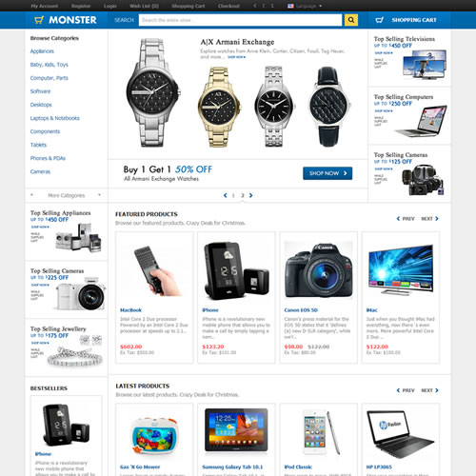Open the Canon EOS 5D product thumbnail

point(319,269)
